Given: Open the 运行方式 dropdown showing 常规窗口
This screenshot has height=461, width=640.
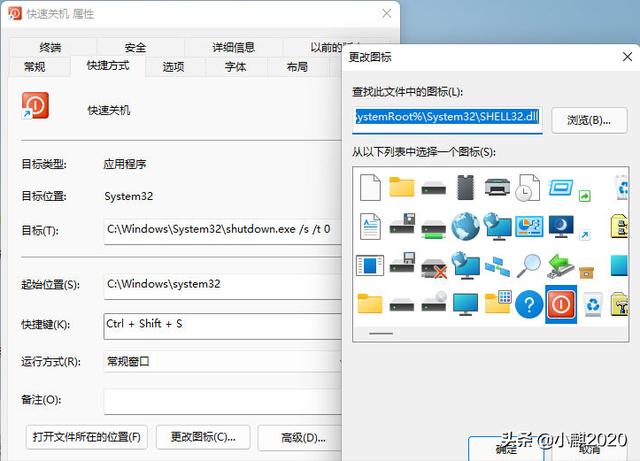Looking at the screenshot, I should click(223, 361).
